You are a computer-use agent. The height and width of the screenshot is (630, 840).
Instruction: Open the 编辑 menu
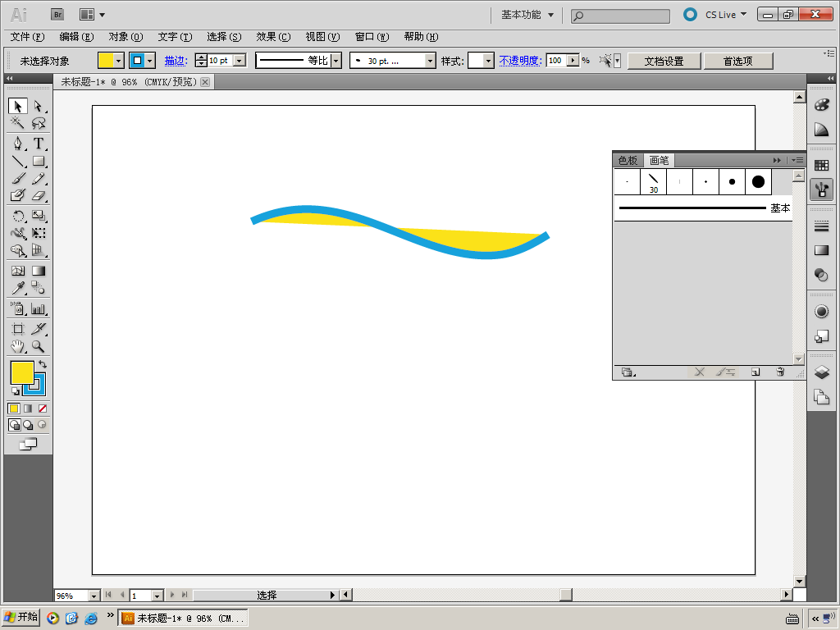(x=76, y=37)
